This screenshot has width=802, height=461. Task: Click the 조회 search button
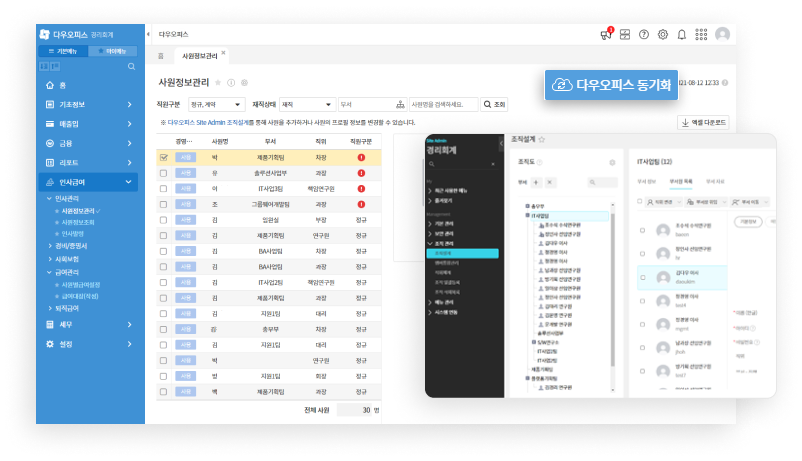[495, 104]
